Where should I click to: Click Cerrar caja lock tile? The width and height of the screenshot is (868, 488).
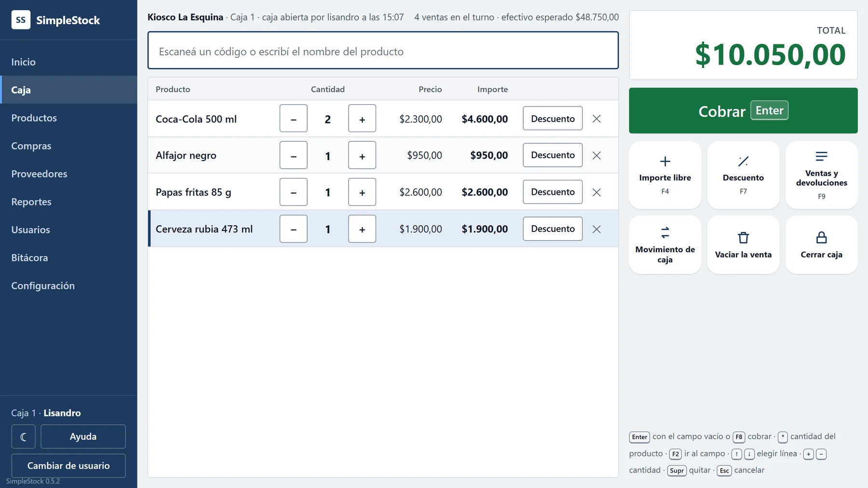click(x=821, y=245)
